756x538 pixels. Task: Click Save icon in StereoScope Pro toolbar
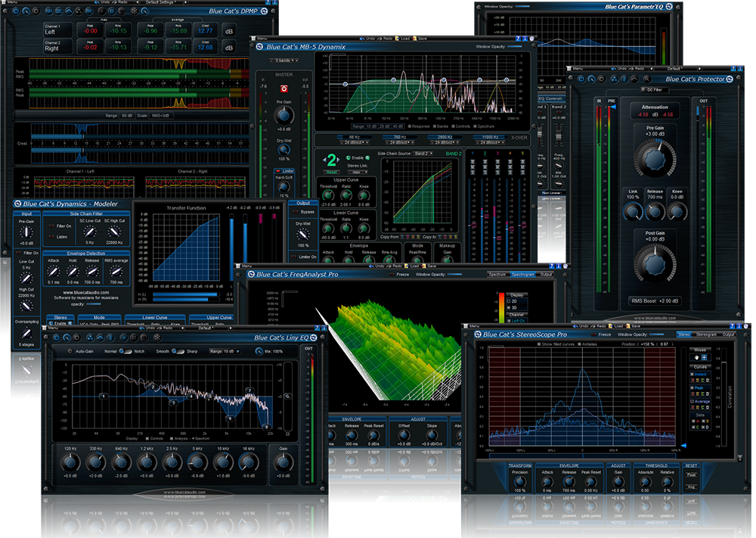point(627,326)
